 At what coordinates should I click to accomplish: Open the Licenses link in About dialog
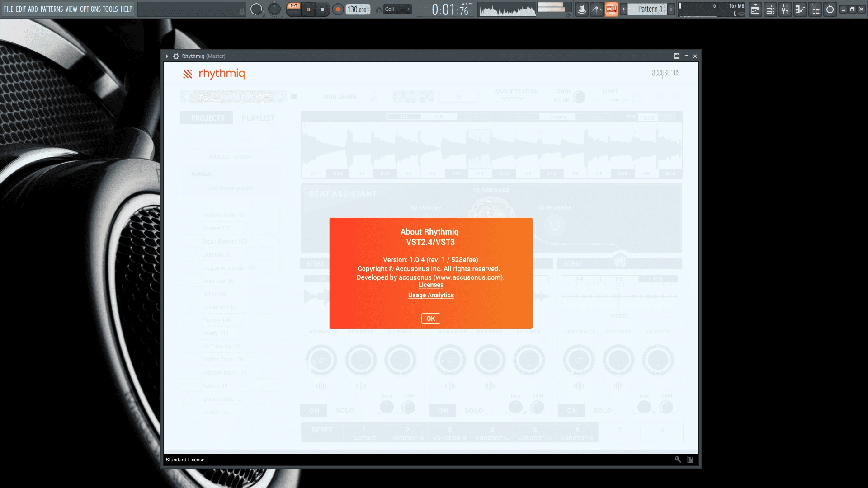tap(431, 285)
